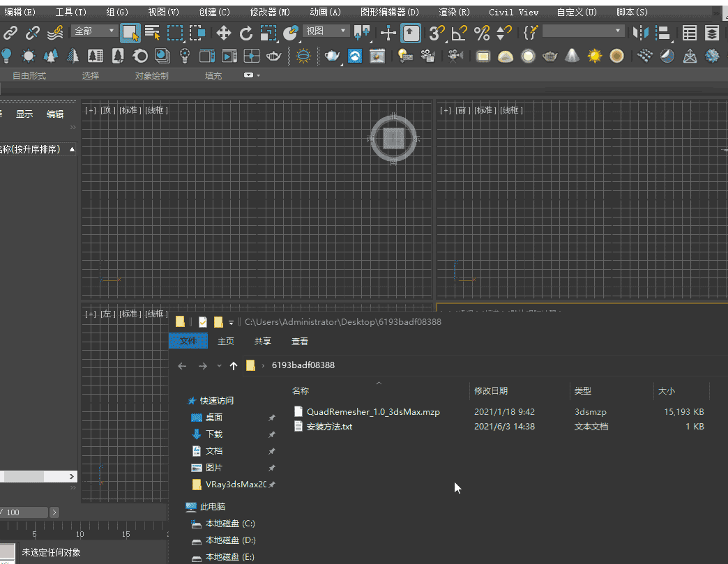Click the Align tool icon
Screen dimensions: 728x564
tap(663, 33)
